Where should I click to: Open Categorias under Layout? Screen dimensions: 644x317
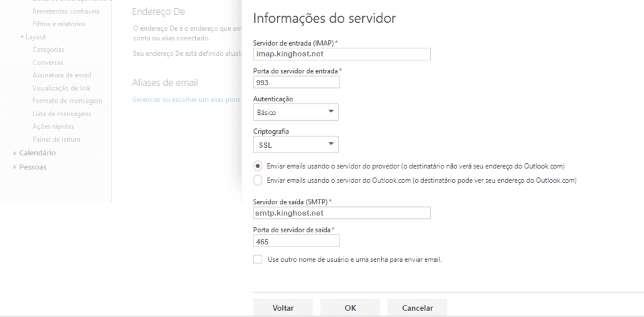click(48, 49)
